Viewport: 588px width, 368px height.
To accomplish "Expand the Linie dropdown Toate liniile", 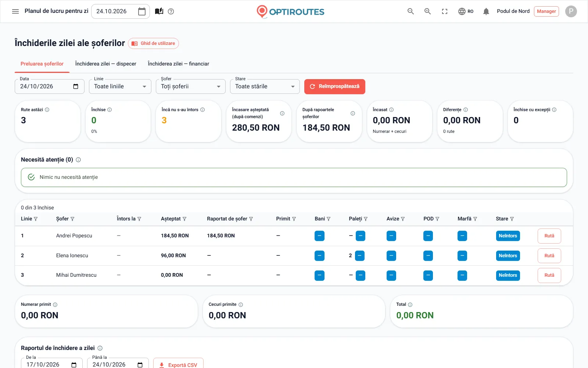I will pos(120,86).
